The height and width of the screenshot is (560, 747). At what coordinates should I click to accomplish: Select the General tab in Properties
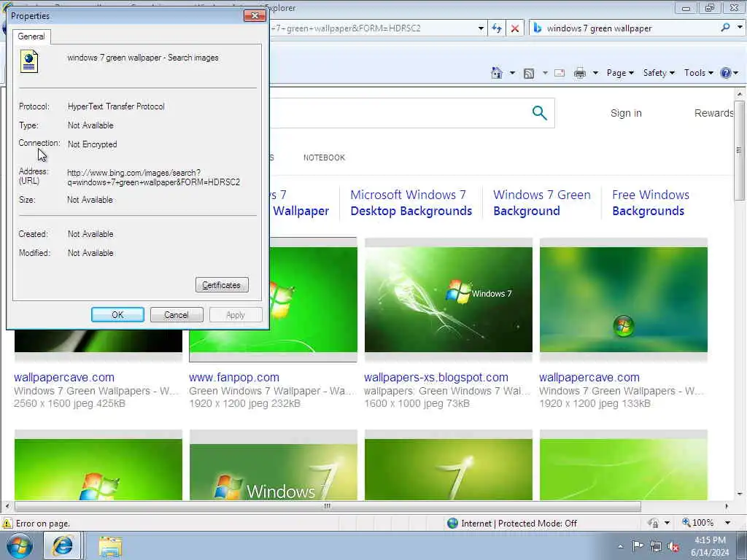pyautogui.click(x=31, y=36)
